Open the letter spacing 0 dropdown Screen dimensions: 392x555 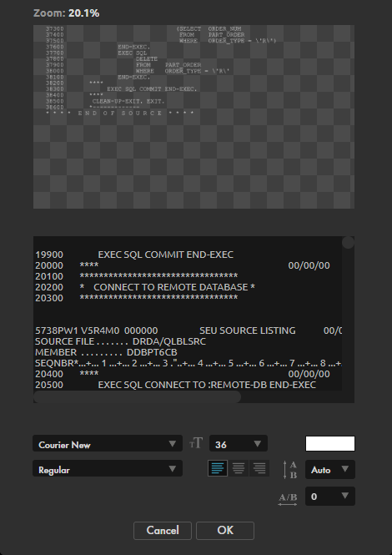click(x=330, y=497)
